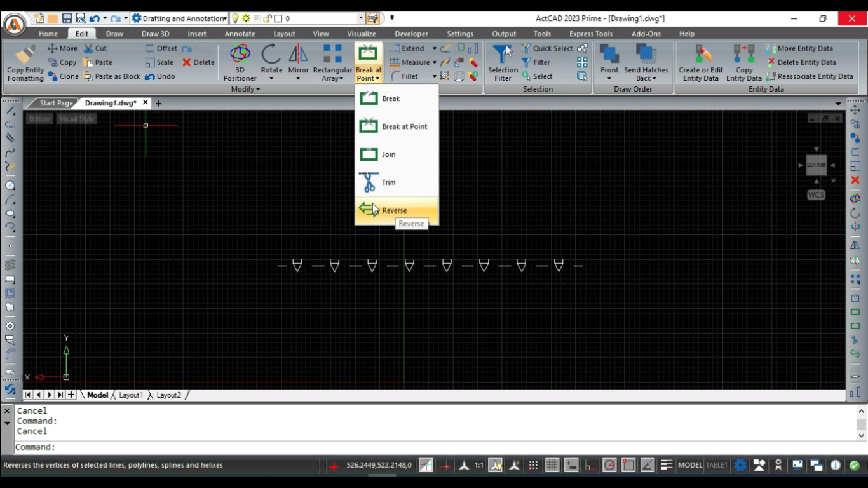
Task: Click the Move tool in the ribbon
Action: click(x=62, y=48)
